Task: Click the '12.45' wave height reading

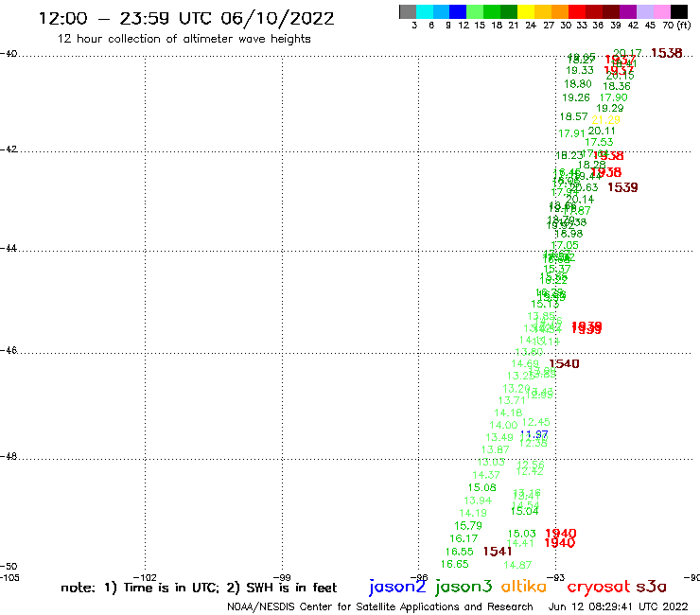Action: pyautogui.click(x=535, y=422)
